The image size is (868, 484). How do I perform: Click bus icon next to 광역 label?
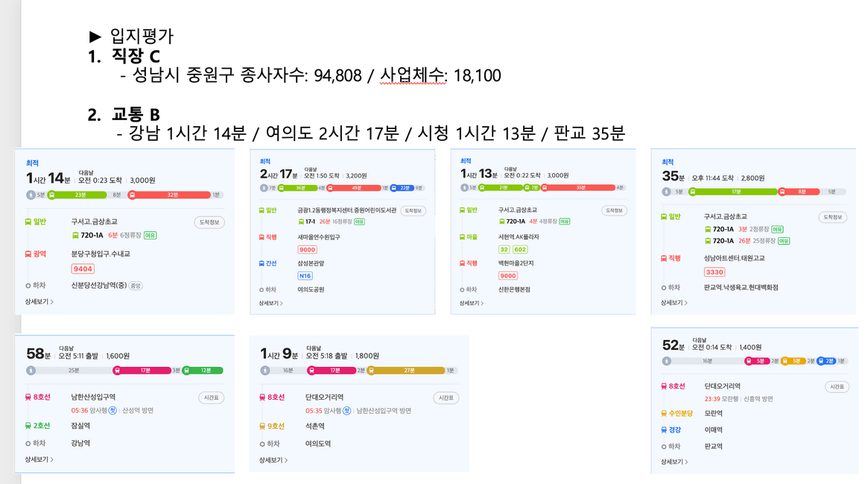28,254
